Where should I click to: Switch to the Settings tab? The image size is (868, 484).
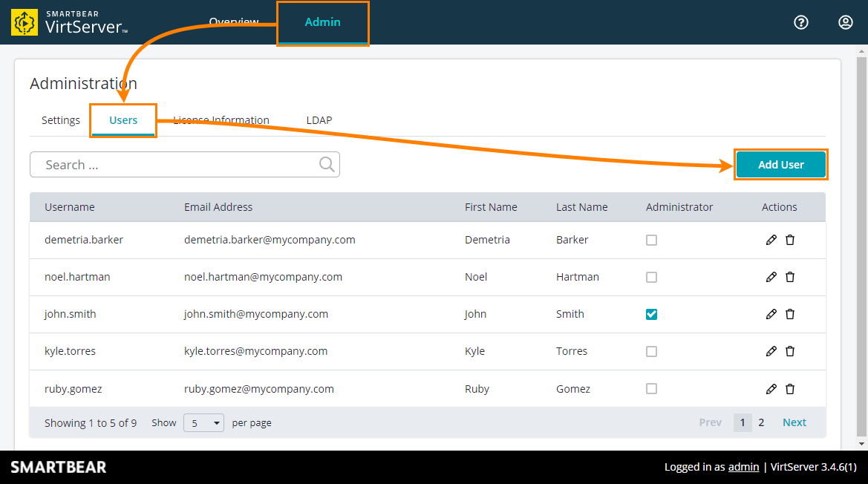coord(60,120)
